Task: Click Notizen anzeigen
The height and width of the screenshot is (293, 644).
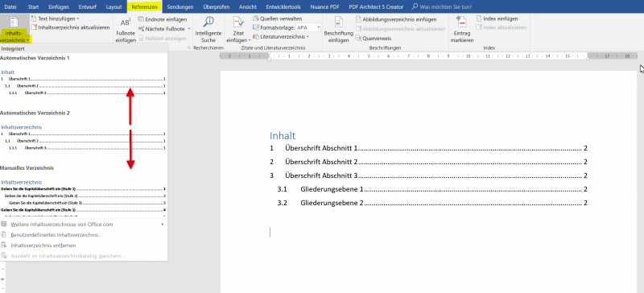Action: coord(163,38)
